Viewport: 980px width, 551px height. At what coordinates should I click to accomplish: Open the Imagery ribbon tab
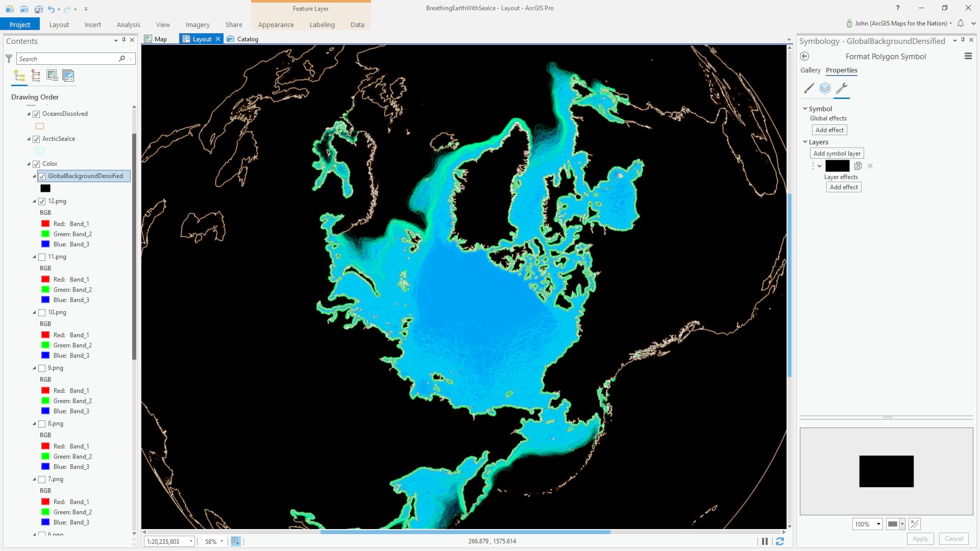point(198,24)
